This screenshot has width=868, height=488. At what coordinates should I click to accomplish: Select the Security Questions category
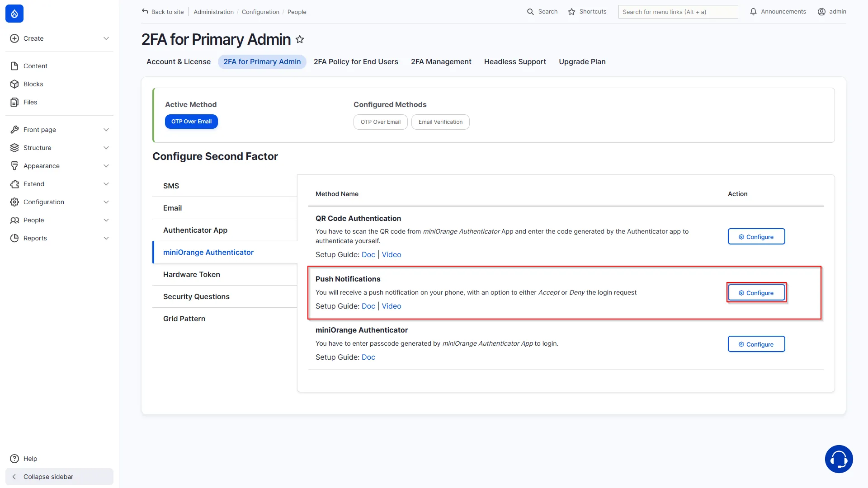click(x=225, y=296)
